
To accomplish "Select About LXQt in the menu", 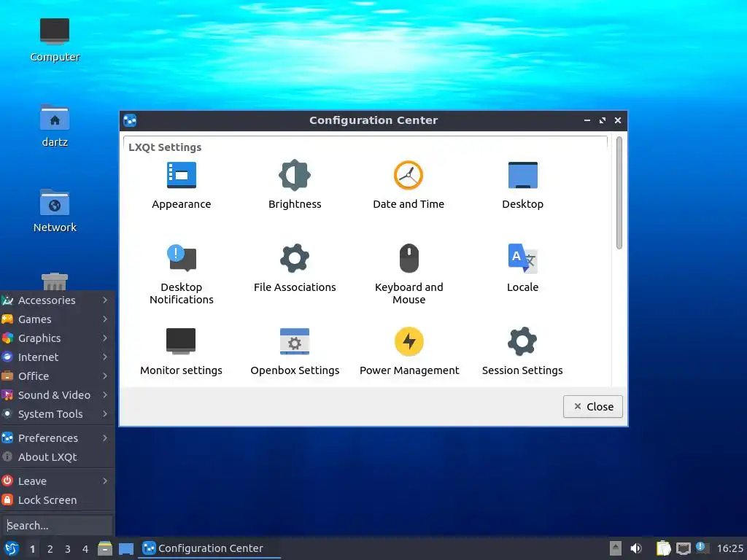I will [x=57, y=457].
